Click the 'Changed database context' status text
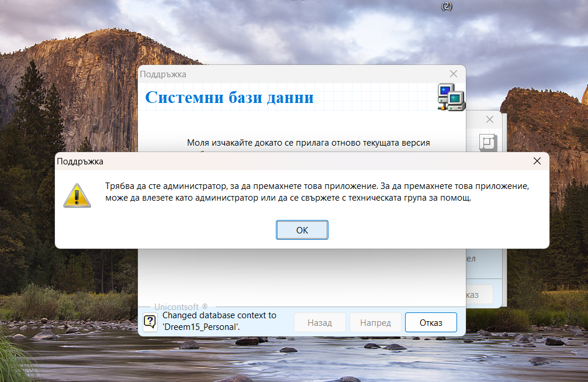This screenshot has width=588, height=382. pyautogui.click(x=219, y=321)
